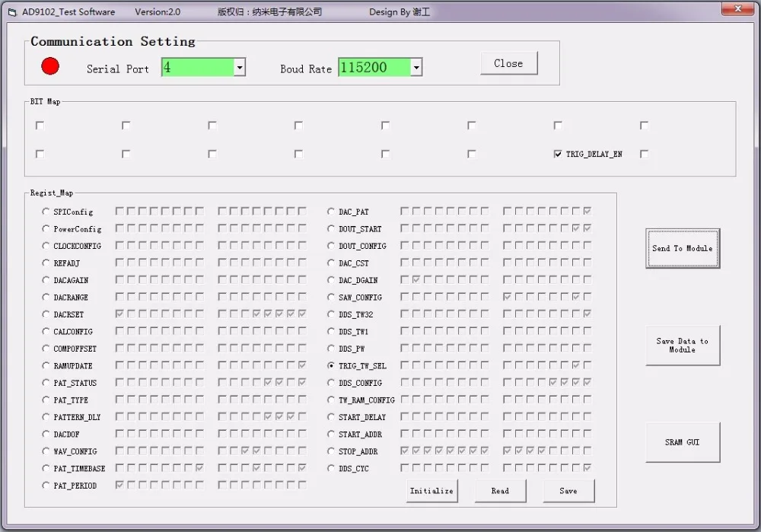Select the PAT_PERIOD radio button
Screen dimensions: 761x532
(46, 486)
